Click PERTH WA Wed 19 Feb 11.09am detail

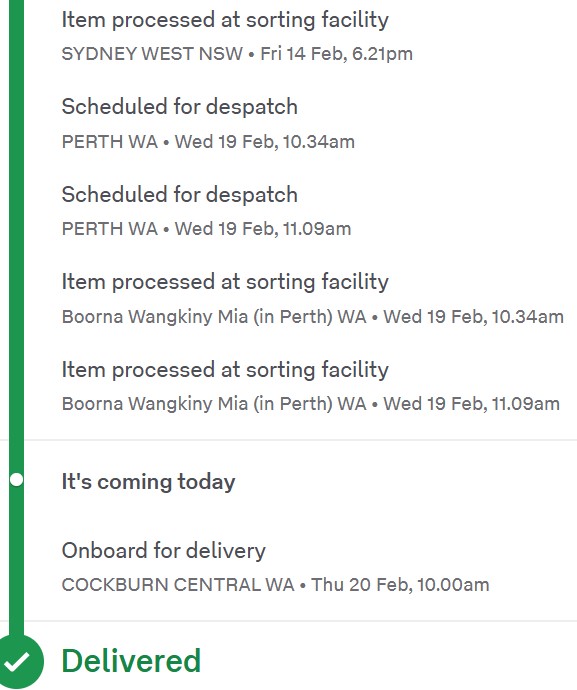[x=206, y=229]
